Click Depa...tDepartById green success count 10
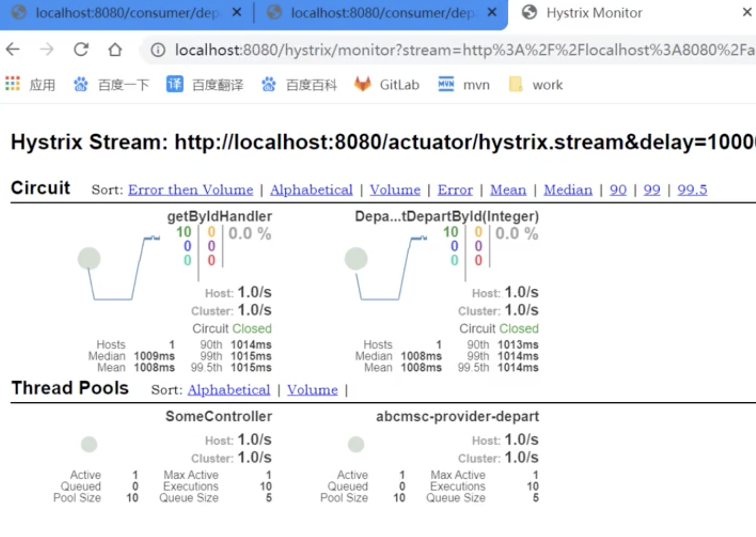Image resolution: width=756 pixels, height=537 pixels. [451, 232]
